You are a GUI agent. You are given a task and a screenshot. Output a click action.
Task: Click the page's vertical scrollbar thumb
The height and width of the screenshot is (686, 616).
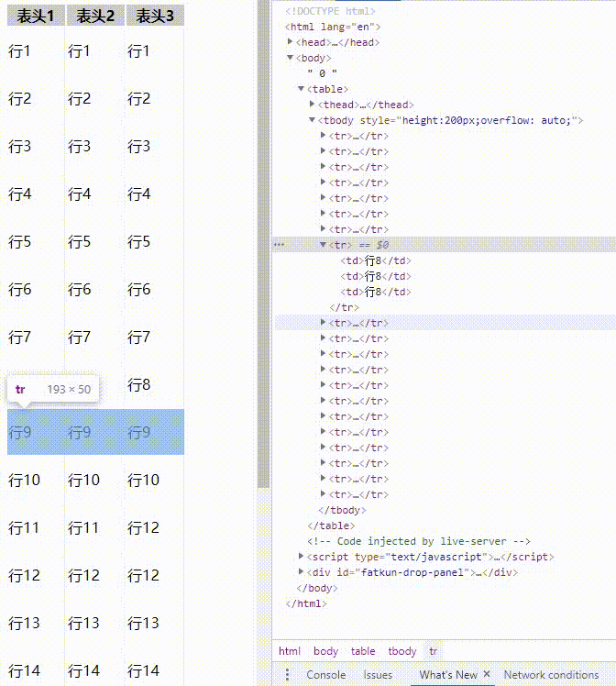coord(263,244)
